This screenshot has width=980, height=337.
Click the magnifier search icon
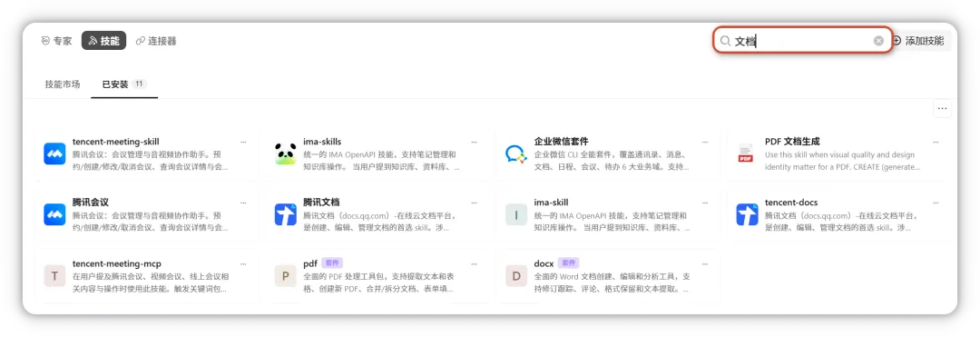[725, 41]
